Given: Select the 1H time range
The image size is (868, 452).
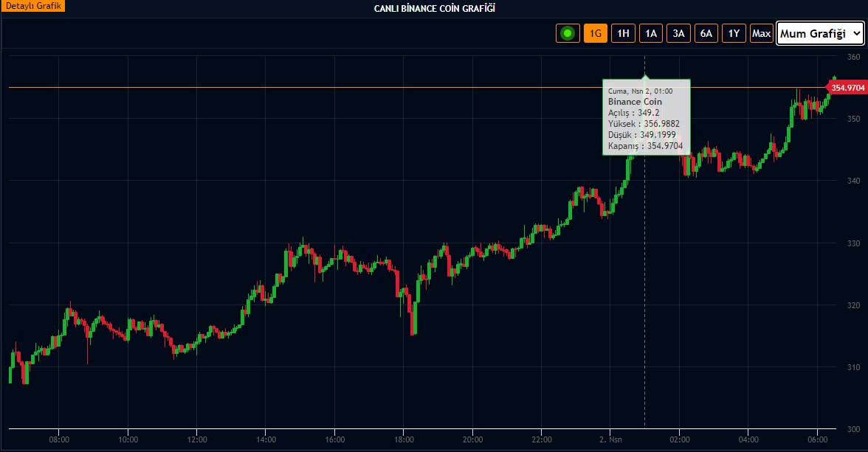Looking at the screenshot, I should point(623,33).
